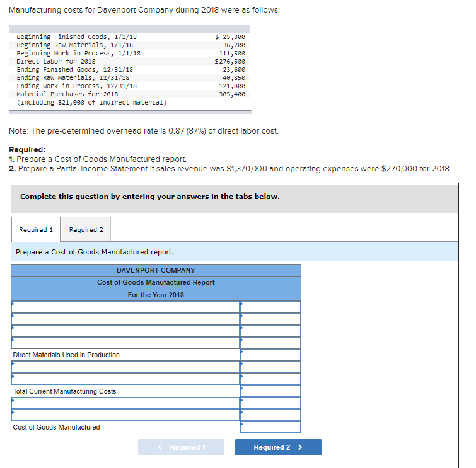This screenshot has height=468, width=476.
Task: Click the 'Complete this question by entering' banner
Action: point(234,198)
